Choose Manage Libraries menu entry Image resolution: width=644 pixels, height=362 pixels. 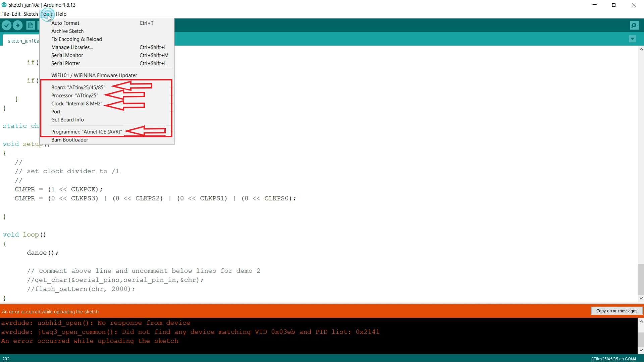pos(72,47)
